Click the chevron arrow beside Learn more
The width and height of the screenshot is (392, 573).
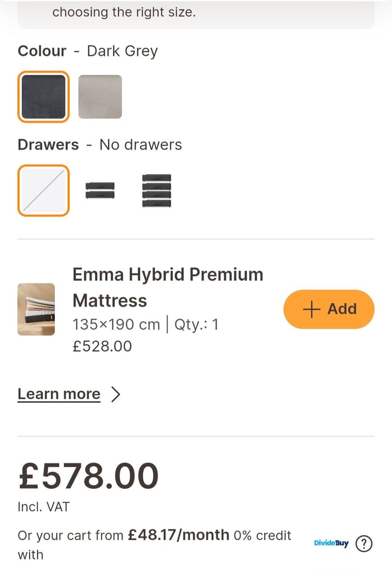tap(116, 394)
